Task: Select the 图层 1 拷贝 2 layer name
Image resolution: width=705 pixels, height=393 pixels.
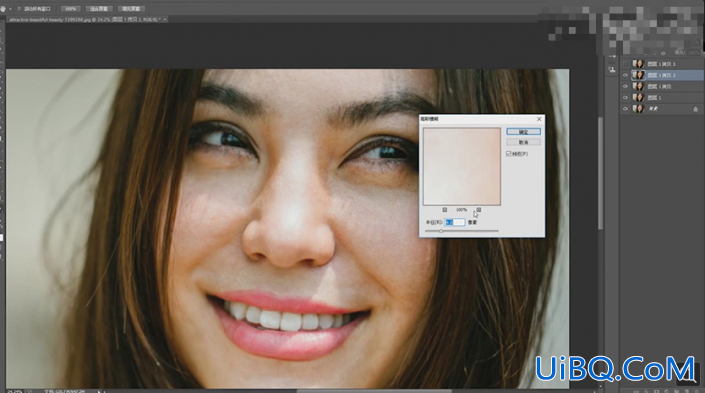Action: point(661,76)
